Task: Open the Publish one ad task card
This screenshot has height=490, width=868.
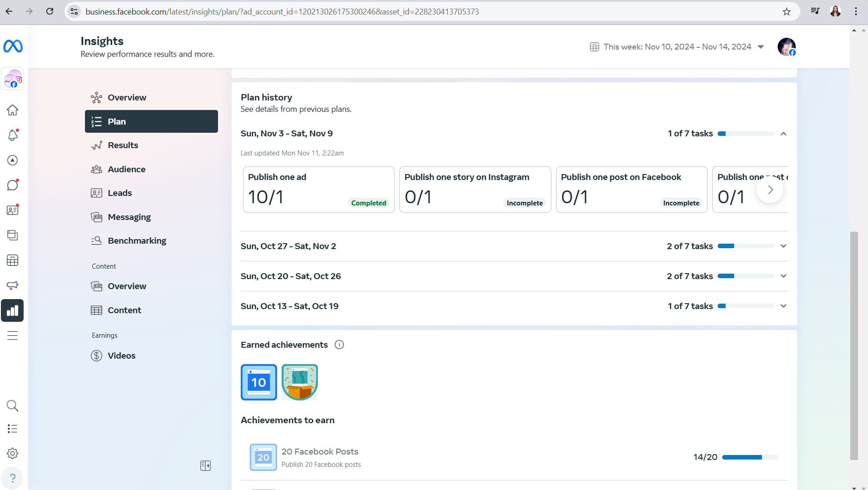Action: (x=318, y=190)
